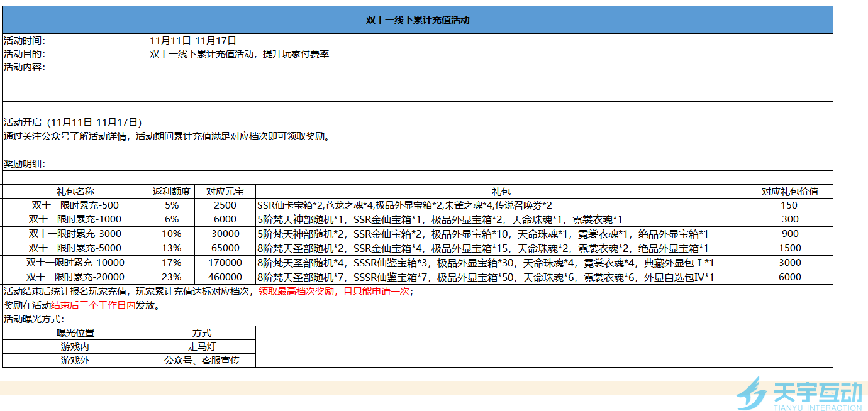
Task: Select the 双十一限时累充-500 cell
Action: point(75,205)
